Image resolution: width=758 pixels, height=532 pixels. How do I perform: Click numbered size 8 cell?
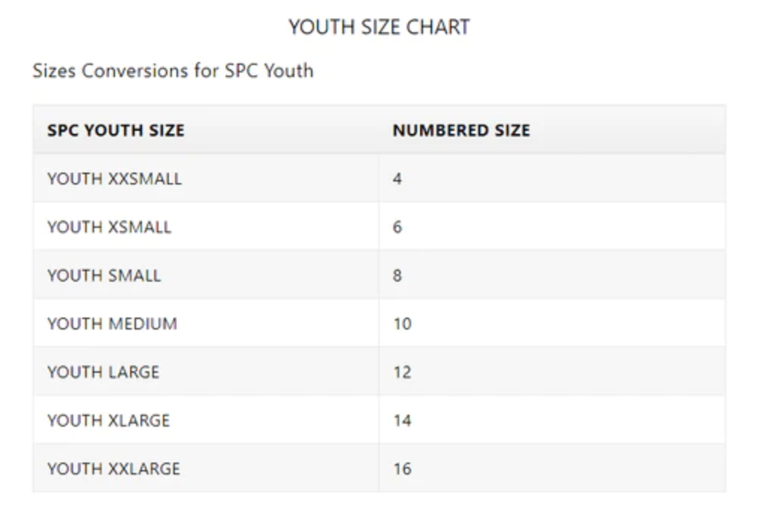point(397,276)
